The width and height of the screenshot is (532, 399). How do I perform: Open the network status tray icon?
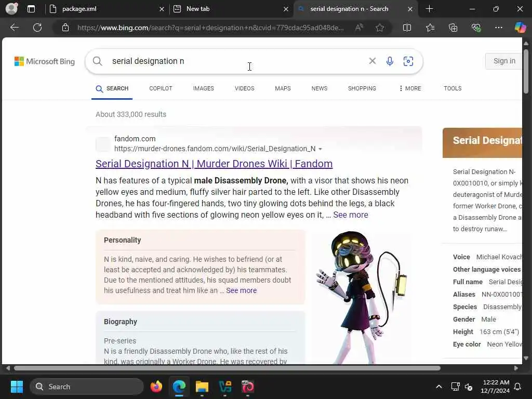[455, 387]
